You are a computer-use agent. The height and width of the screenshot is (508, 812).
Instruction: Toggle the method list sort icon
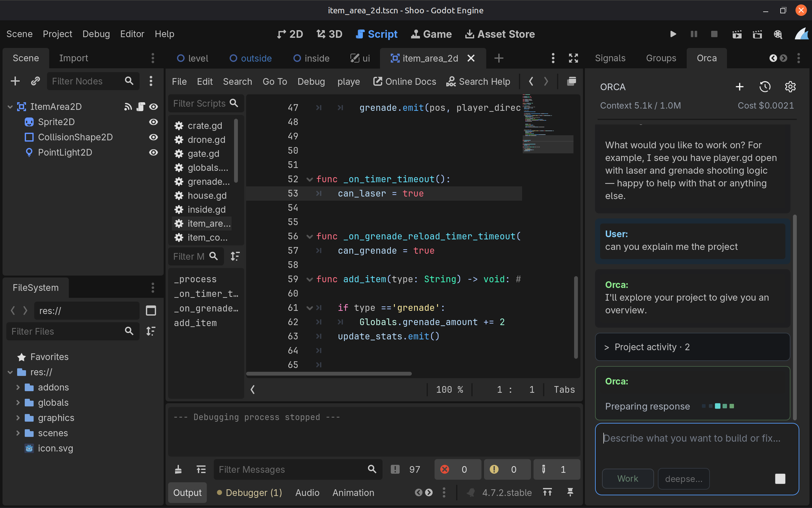pos(235,256)
